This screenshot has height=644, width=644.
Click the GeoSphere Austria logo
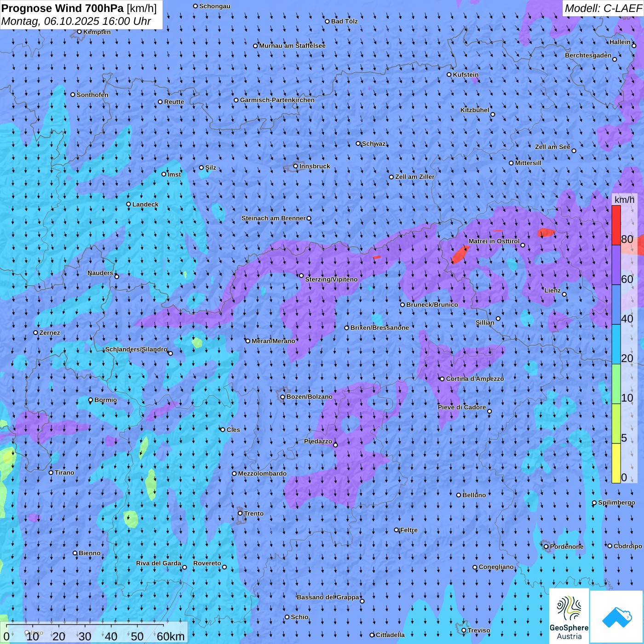569,615
